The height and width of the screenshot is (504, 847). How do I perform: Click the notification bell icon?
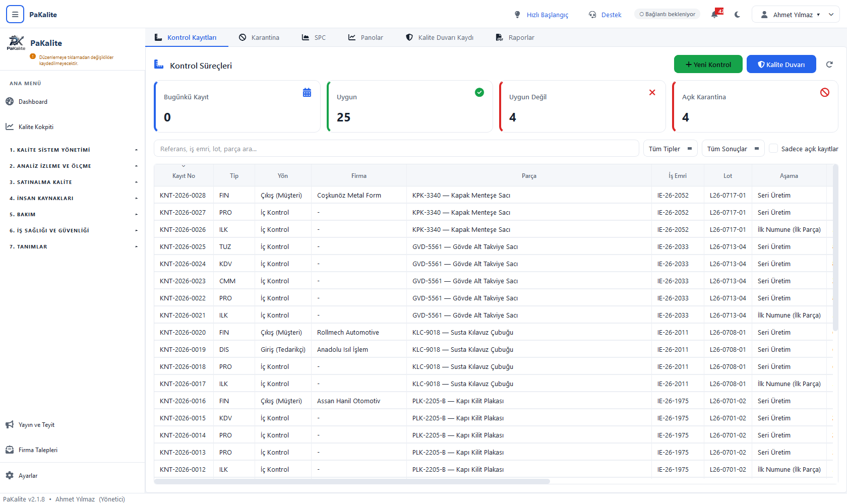point(714,15)
